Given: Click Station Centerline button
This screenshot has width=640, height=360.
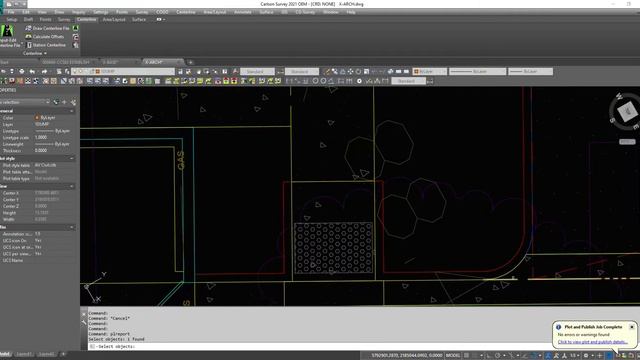Looking at the screenshot, I should (46, 45).
